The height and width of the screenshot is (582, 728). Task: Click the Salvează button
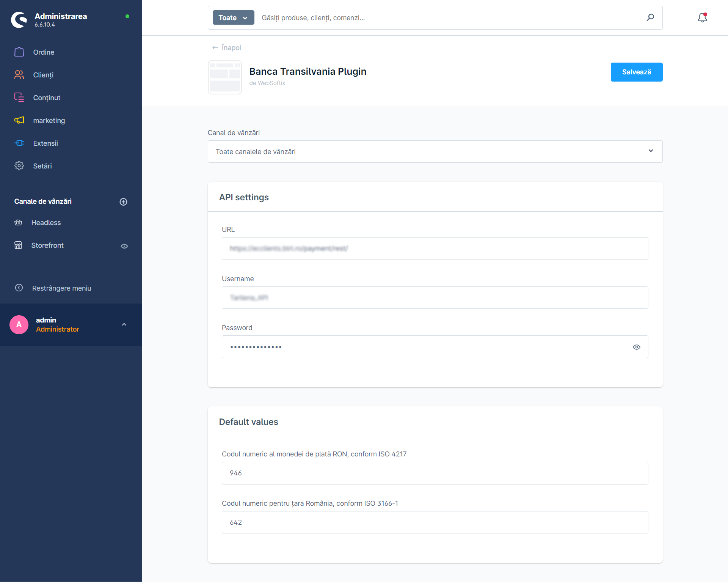coord(636,72)
